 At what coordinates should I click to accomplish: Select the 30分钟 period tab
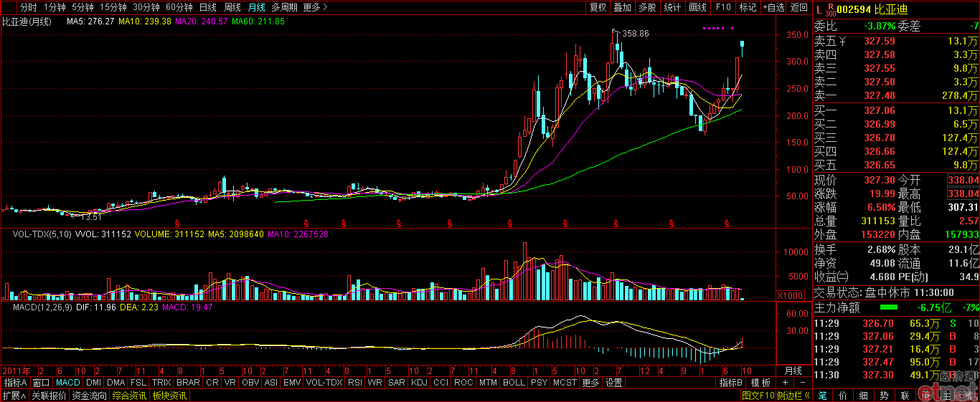146,7
